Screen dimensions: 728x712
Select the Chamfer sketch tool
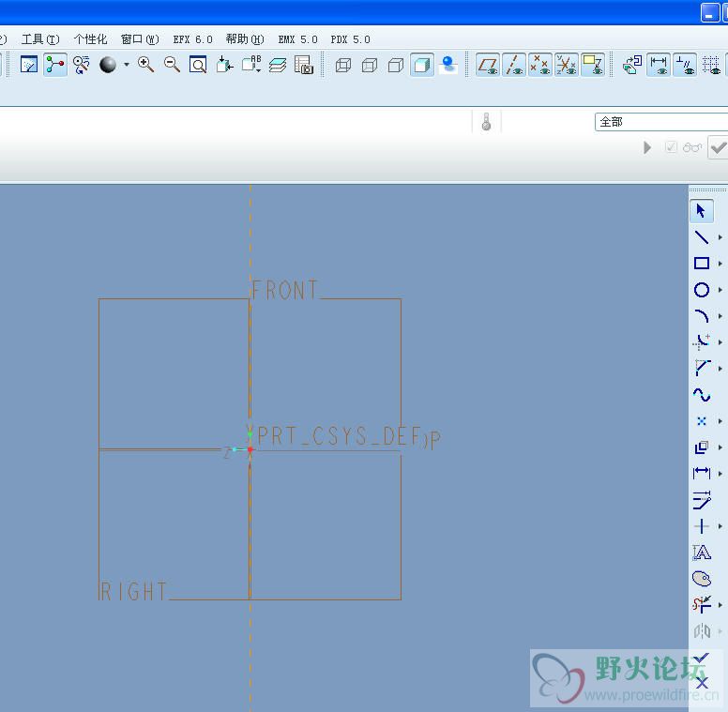pos(701,368)
